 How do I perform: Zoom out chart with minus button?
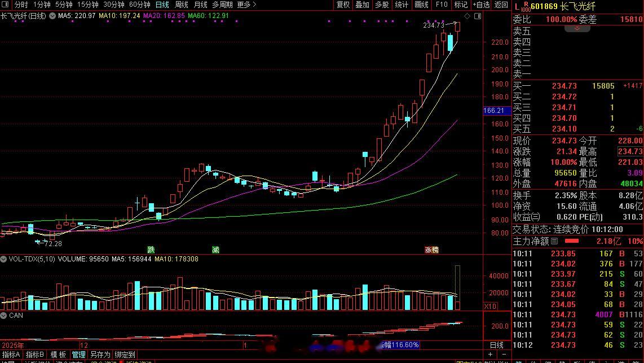504,355
